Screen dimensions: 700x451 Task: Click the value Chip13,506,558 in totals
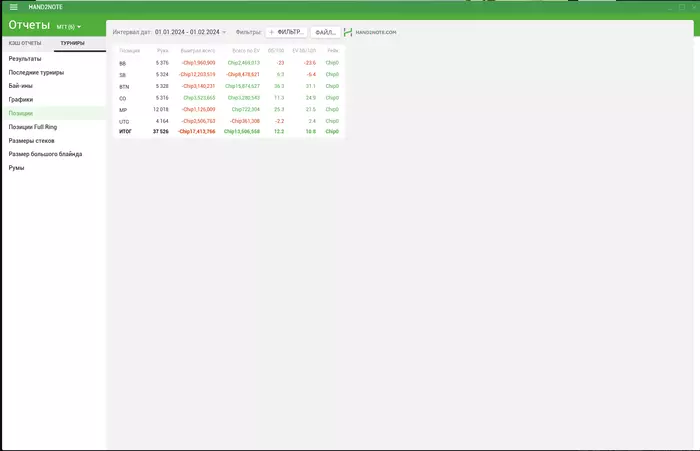[242, 132]
